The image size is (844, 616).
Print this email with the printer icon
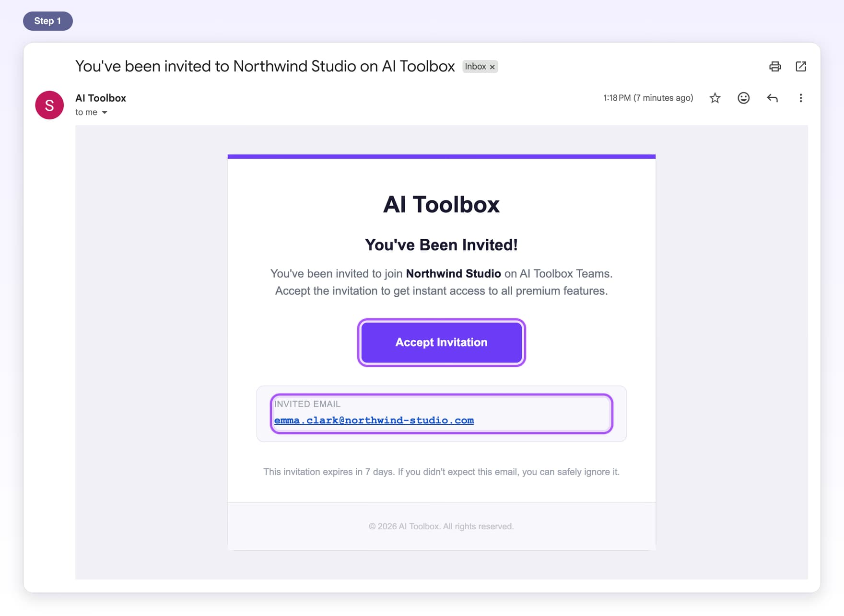(x=775, y=66)
